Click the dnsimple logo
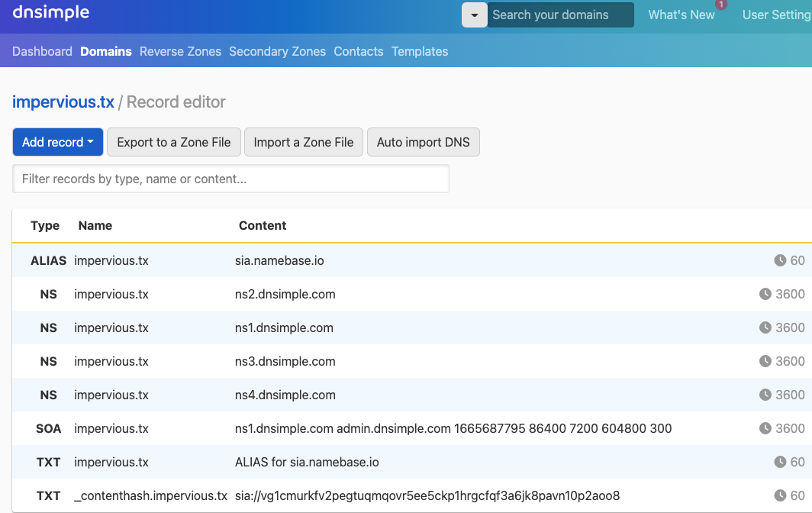The width and height of the screenshot is (812, 513). [50, 12]
